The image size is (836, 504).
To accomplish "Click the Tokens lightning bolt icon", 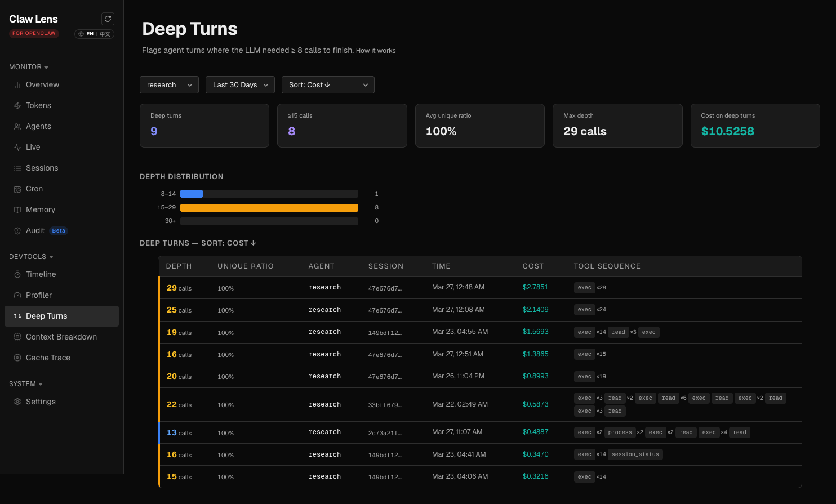I will [17, 106].
